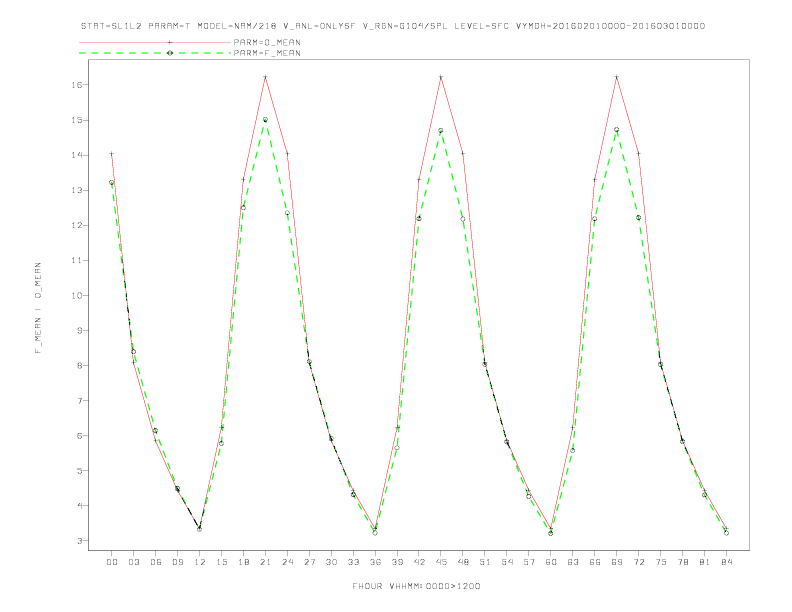Click the O_MEAN plus marker at hour 24
792x612 pixels.
[x=287, y=154]
